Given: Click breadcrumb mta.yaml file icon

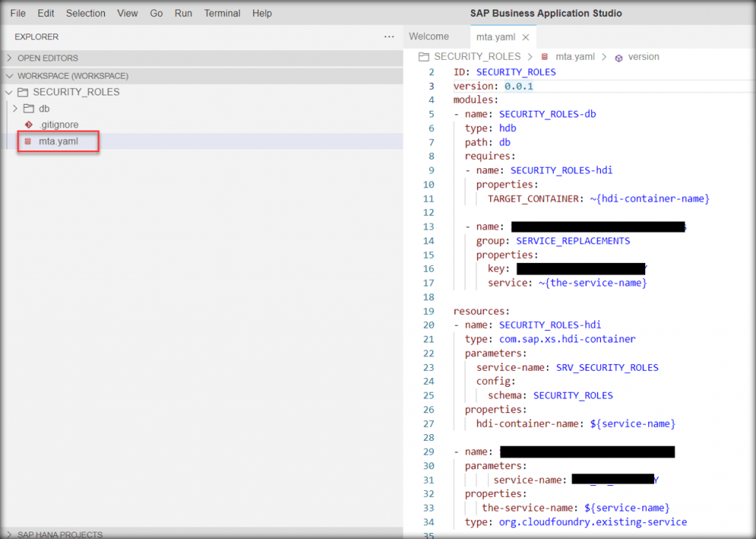Looking at the screenshot, I should pos(544,57).
